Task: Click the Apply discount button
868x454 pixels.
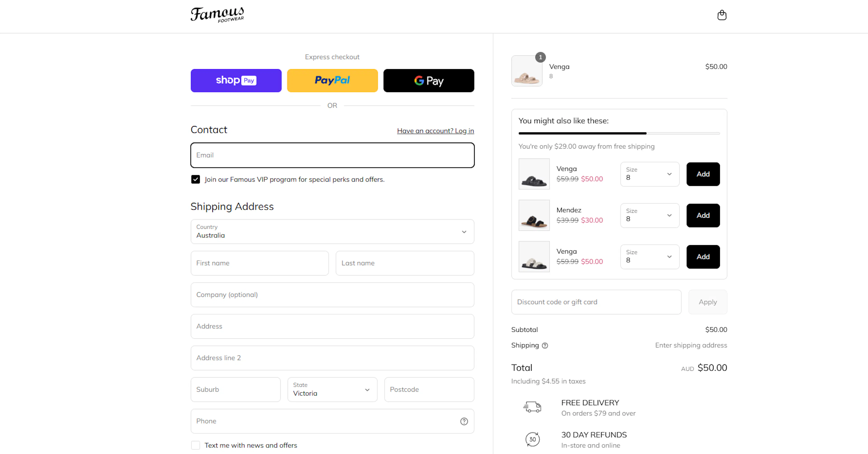Action: (x=708, y=302)
